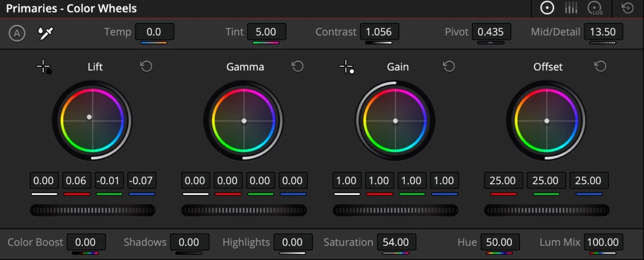Reset the Gamma color wheel

click(298, 66)
